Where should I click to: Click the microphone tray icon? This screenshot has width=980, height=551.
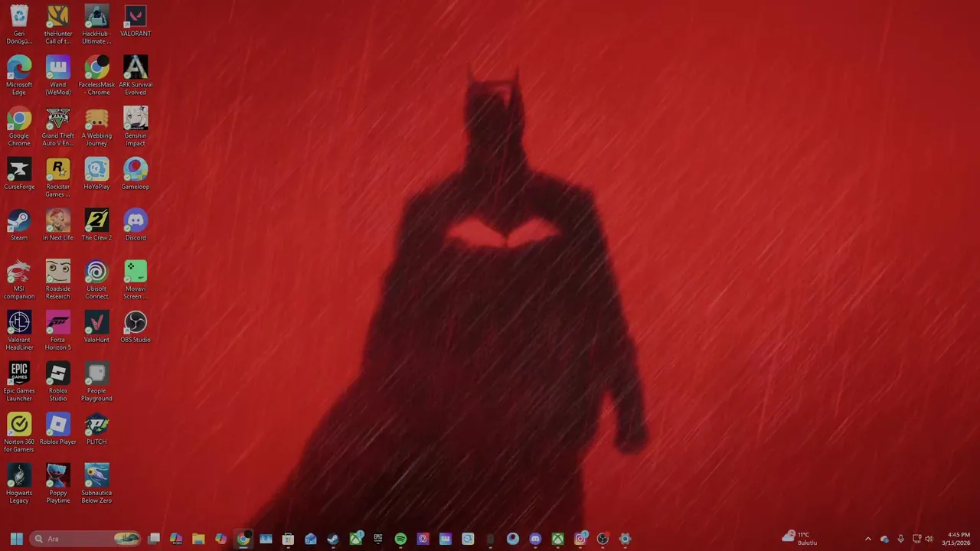coord(900,539)
